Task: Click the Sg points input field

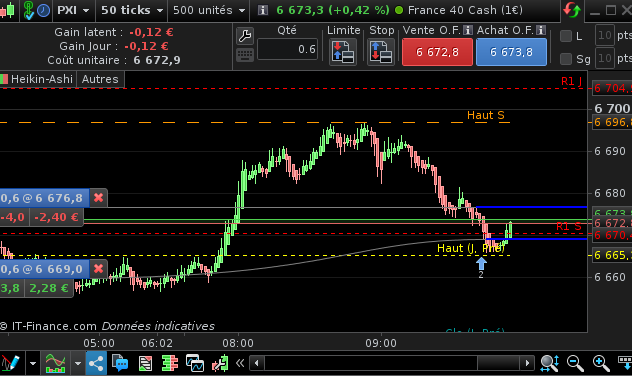Action: pos(605,58)
